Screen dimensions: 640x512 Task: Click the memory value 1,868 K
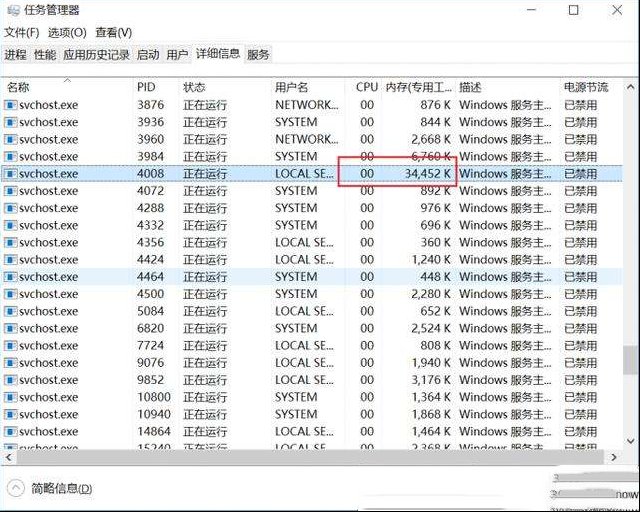click(431, 414)
